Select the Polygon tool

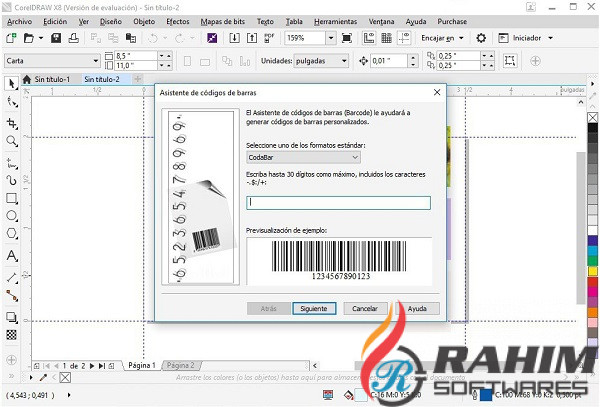point(11,233)
